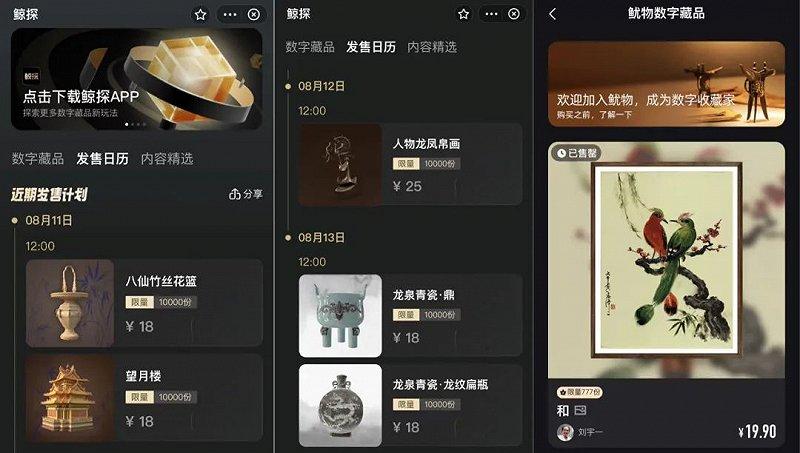
Task: Tap the star favorite icon in left panel
Action: pyautogui.click(x=201, y=15)
